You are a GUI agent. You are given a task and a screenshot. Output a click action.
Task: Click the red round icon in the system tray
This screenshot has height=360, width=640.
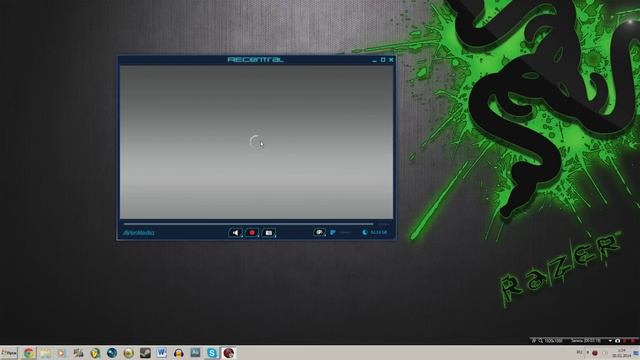[595, 353]
